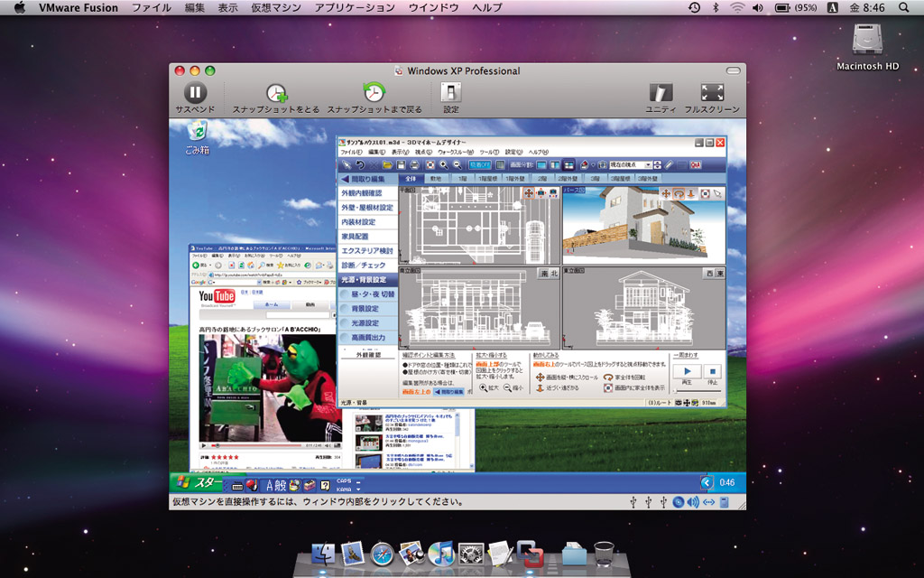Open 外壁・屋根材設定 in side panel
This screenshot has width=924, height=578.
(368, 208)
